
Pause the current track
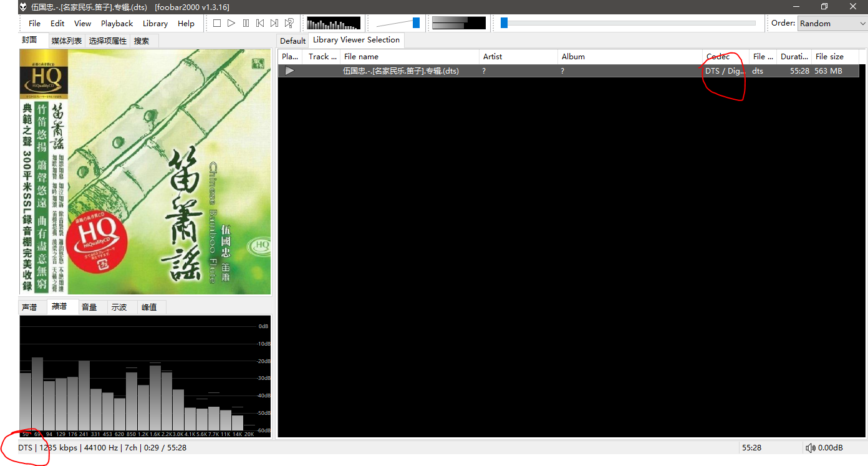[246, 23]
